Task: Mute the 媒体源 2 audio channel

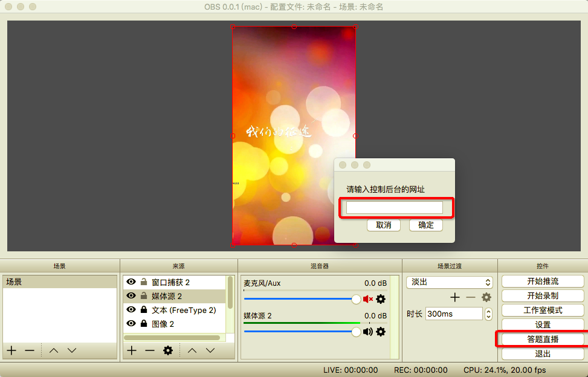Action: (x=368, y=332)
